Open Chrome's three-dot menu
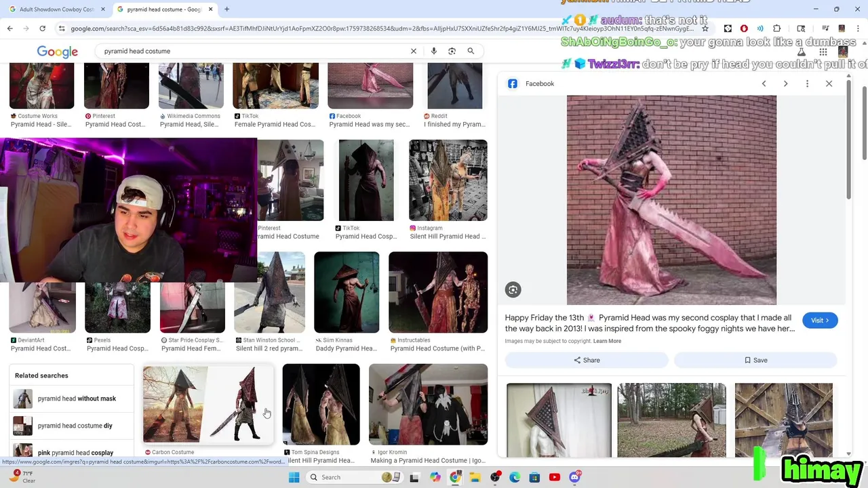The height and width of the screenshot is (488, 868). (x=858, y=28)
